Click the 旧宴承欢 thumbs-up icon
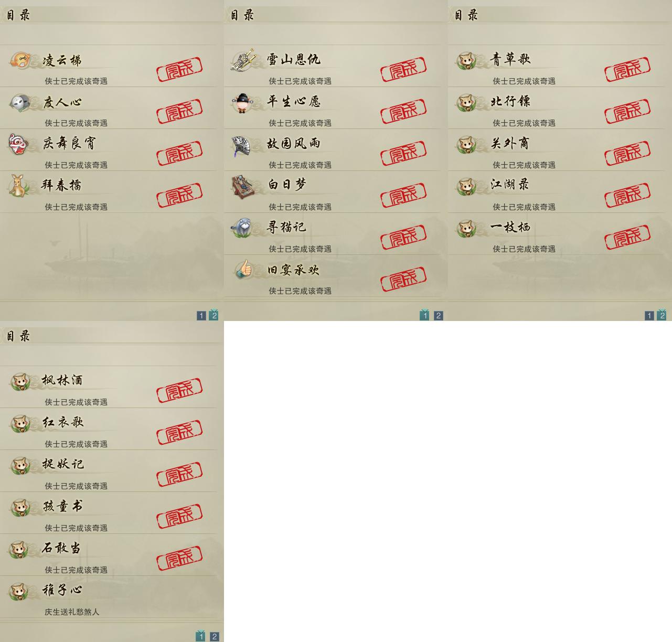The image size is (672, 642). 244,270
